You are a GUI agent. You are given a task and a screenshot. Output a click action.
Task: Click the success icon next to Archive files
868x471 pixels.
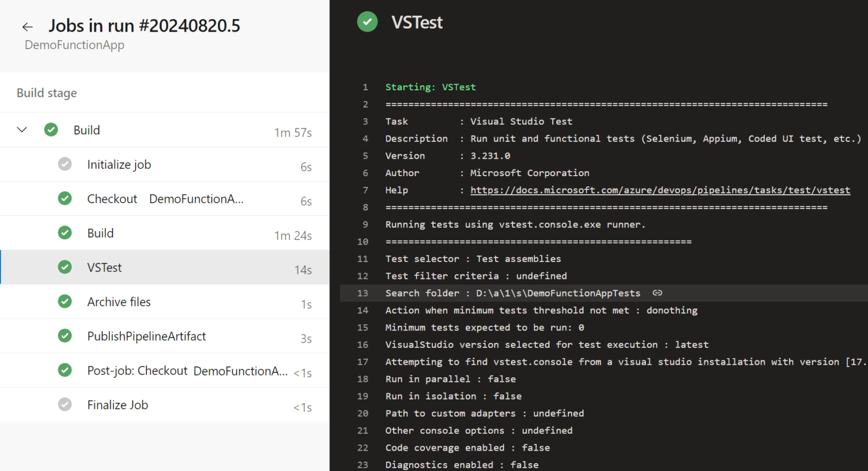pos(65,302)
